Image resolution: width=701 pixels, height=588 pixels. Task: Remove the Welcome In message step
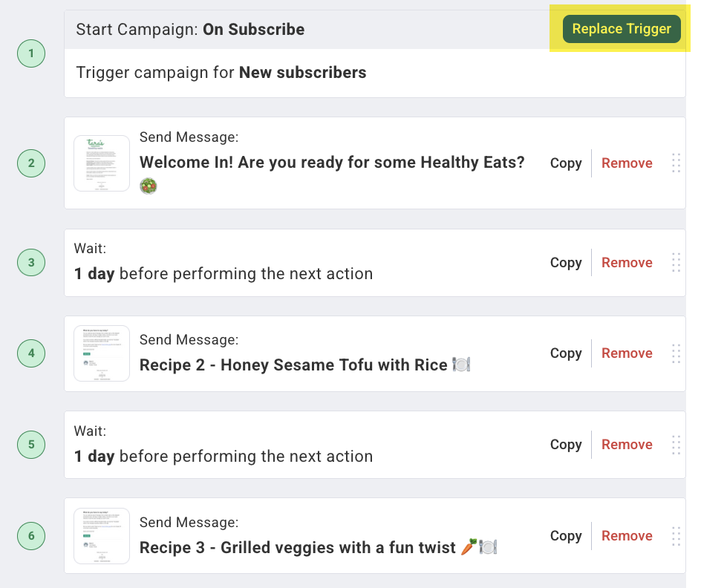point(627,163)
